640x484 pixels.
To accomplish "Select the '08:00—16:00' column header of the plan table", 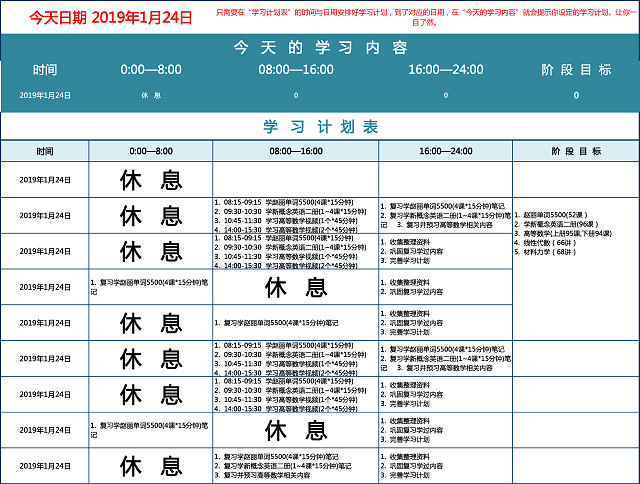I will coord(296,151).
